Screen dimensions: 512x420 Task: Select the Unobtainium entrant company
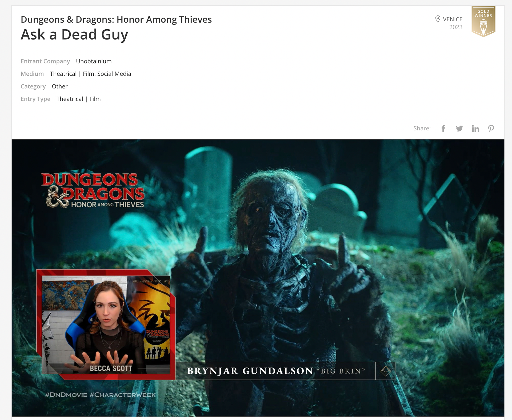click(x=94, y=61)
